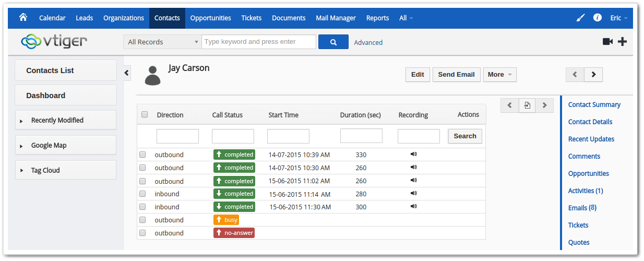Switch to the Mail Manager tab

[x=336, y=18]
